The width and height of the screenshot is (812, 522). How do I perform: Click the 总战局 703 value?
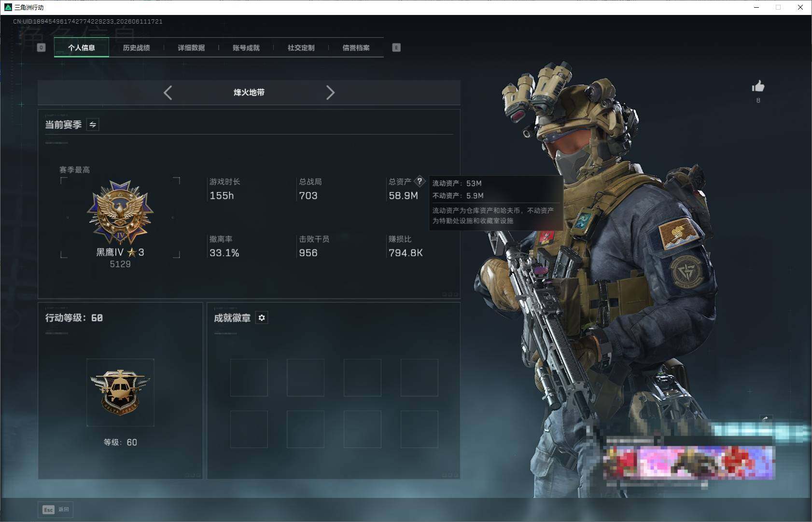308,195
